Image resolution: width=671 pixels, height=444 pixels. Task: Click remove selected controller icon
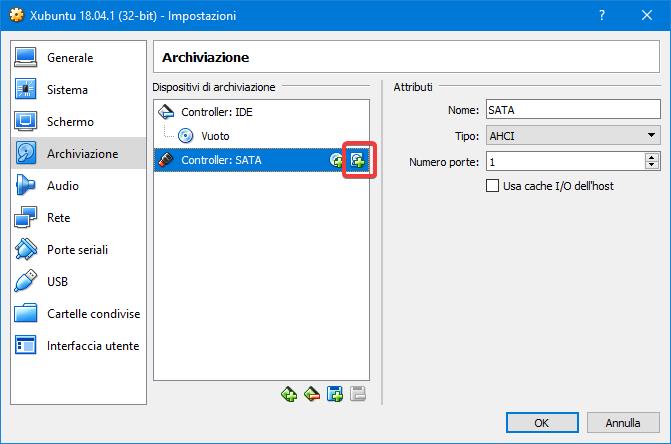pos(312,394)
